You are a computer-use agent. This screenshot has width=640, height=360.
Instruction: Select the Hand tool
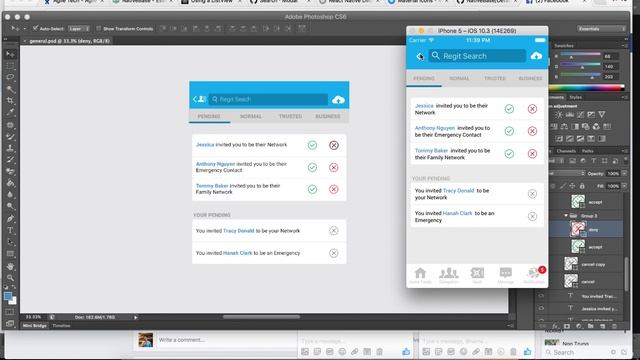10,267
